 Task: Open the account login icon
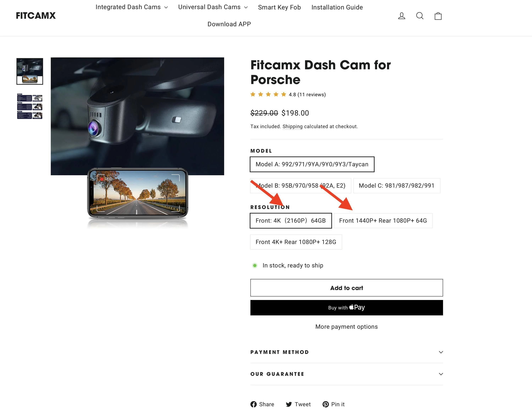pos(401,16)
